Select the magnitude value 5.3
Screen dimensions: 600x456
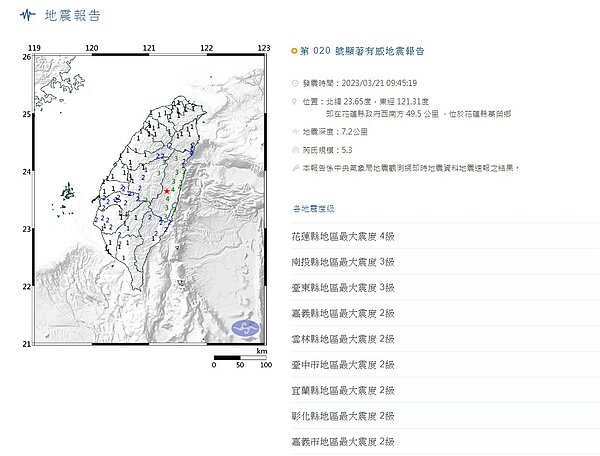point(347,150)
